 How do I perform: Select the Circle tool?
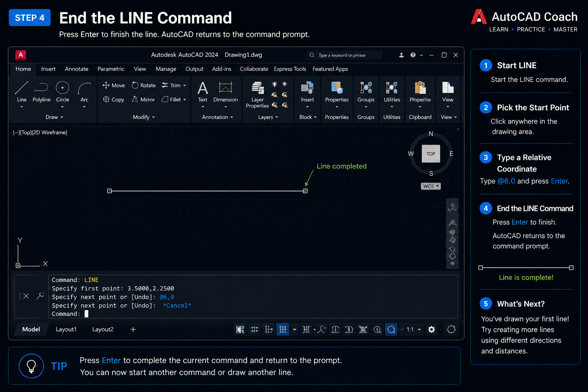[62, 91]
